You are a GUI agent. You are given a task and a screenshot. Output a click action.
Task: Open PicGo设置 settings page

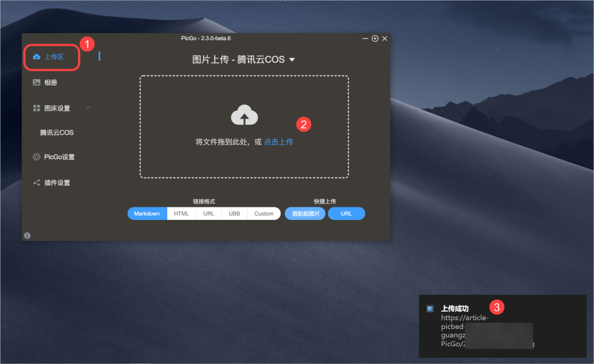[59, 157]
